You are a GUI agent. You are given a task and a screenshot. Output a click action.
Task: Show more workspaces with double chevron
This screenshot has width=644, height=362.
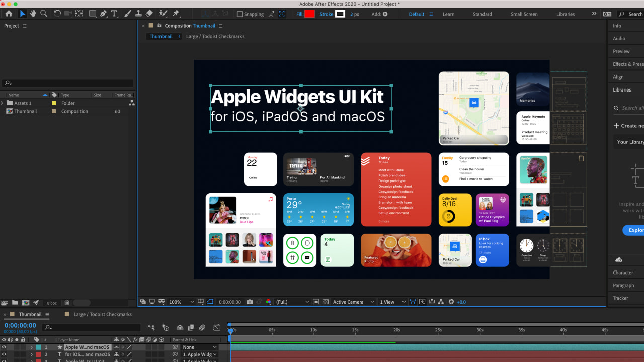point(594,14)
